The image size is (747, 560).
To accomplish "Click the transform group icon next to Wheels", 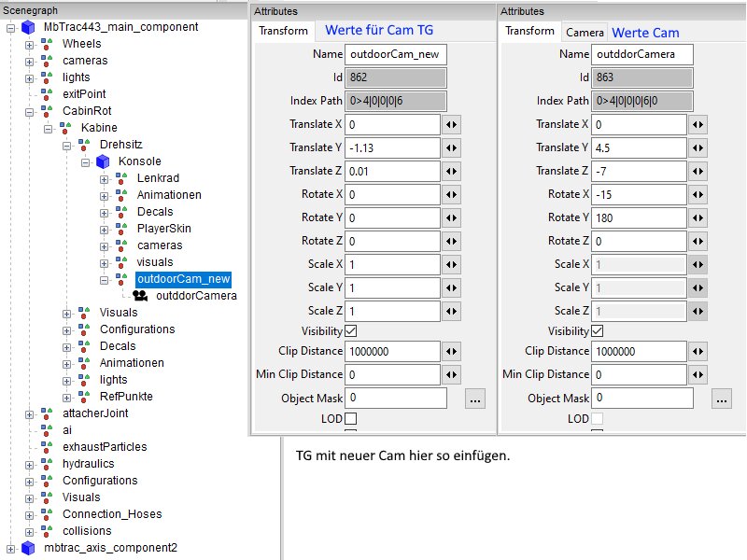I will click(x=48, y=44).
